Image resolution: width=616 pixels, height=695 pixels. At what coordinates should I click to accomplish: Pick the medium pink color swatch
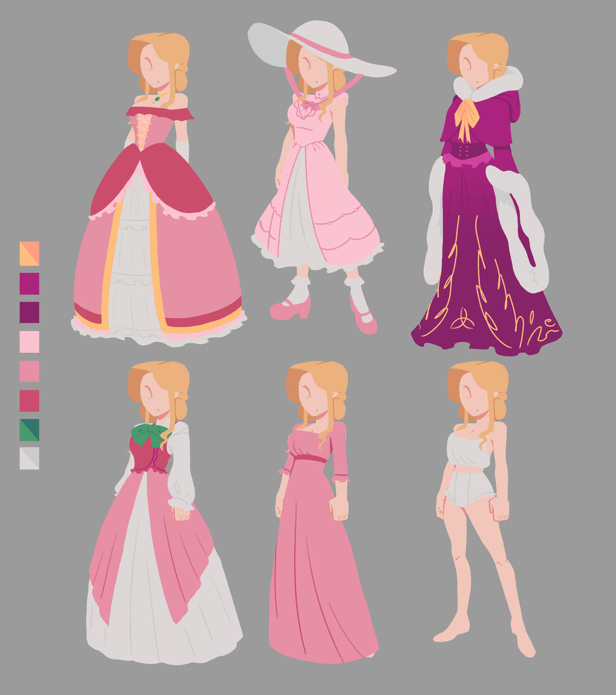(x=29, y=371)
